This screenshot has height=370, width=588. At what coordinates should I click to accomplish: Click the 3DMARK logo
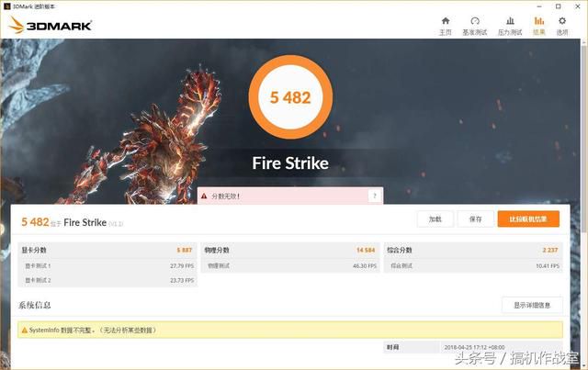51,25
